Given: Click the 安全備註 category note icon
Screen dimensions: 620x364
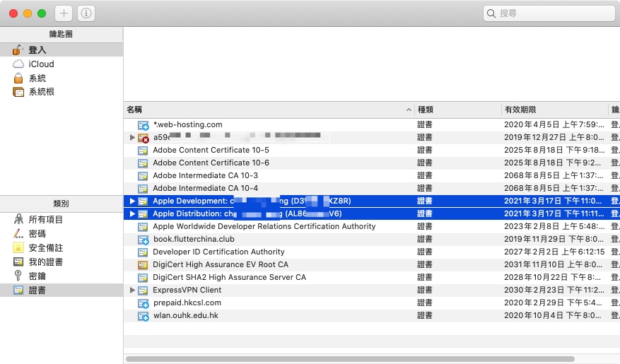Looking at the screenshot, I should click(18, 248).
